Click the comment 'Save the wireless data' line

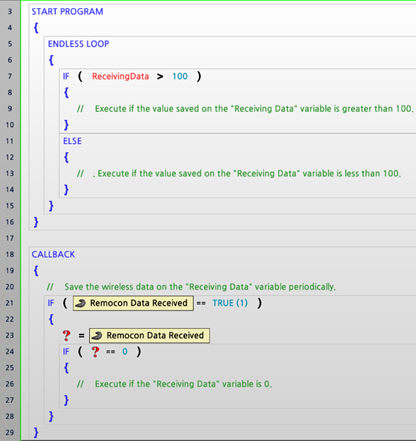coord(191,287)
